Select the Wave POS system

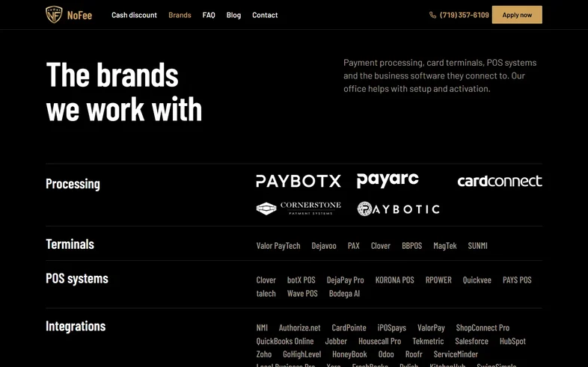pyautogui.click(x=302, y=293)
